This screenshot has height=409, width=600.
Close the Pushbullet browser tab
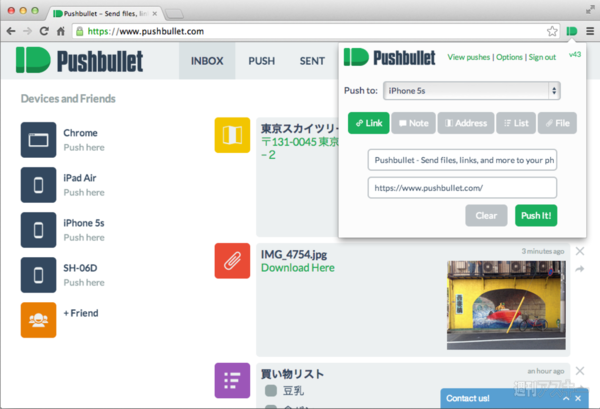(x=155, y=13)
